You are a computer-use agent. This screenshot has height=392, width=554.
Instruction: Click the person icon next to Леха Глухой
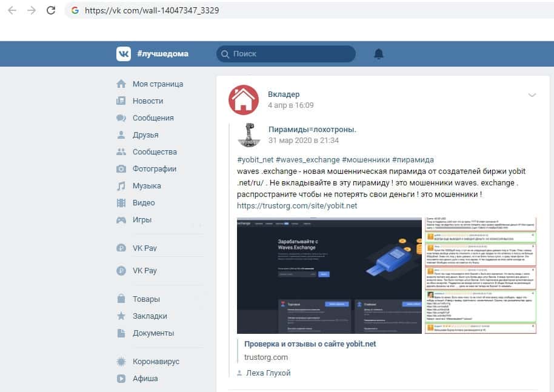coord(239,373)
